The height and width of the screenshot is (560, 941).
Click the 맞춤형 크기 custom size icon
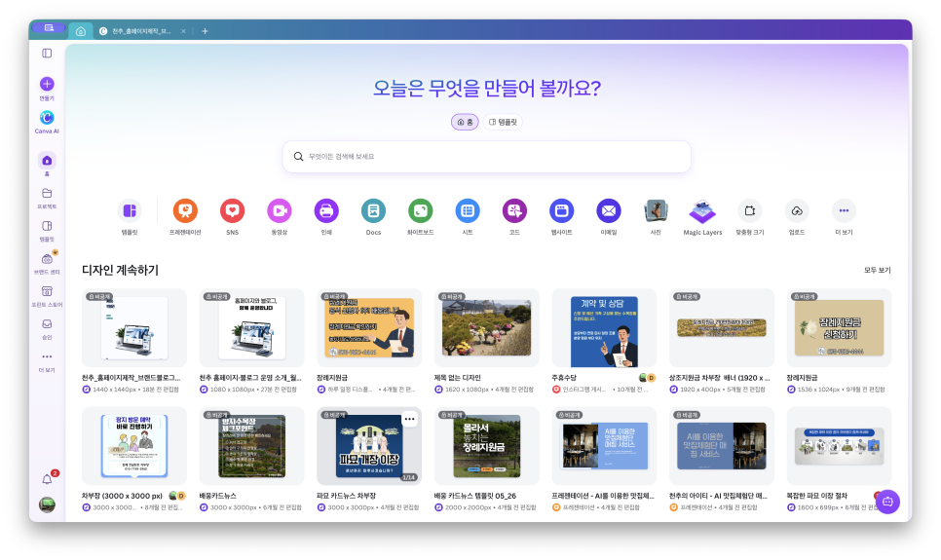[749, 210]
